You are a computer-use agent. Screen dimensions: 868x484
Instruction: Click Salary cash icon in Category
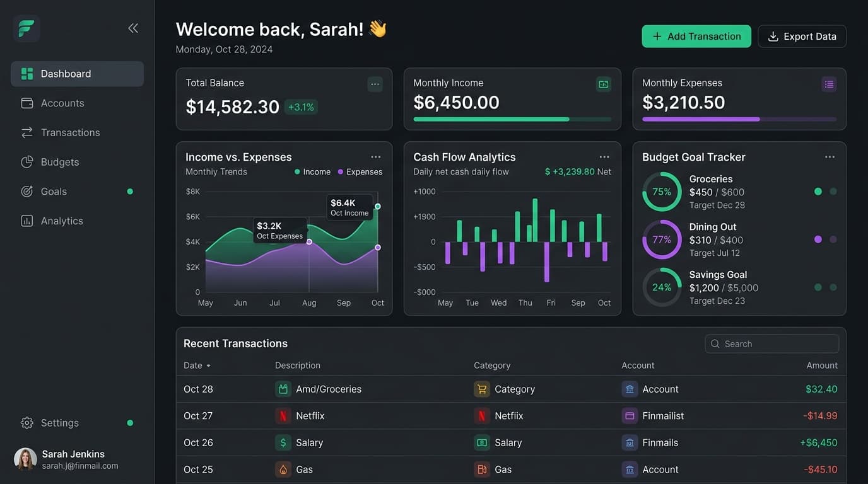482,442
